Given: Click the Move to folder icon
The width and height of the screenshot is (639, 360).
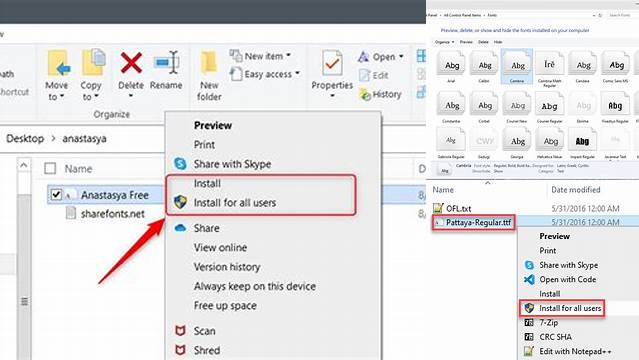Looking at the screenshot, I should 58,64.
